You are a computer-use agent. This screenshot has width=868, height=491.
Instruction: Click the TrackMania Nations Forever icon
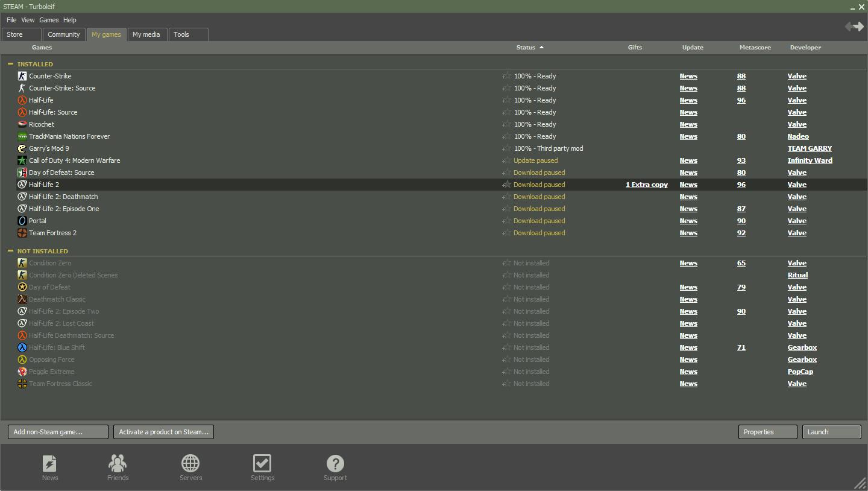point(22,136)
